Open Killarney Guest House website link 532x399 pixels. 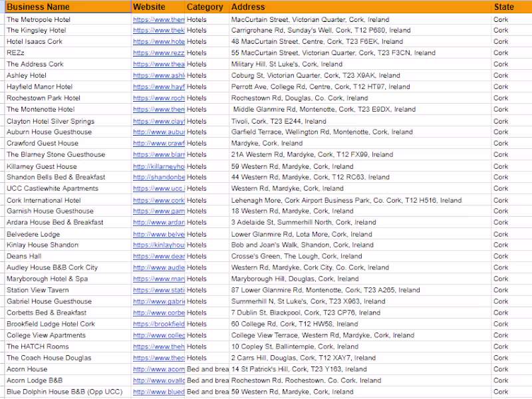click(159, 167)
